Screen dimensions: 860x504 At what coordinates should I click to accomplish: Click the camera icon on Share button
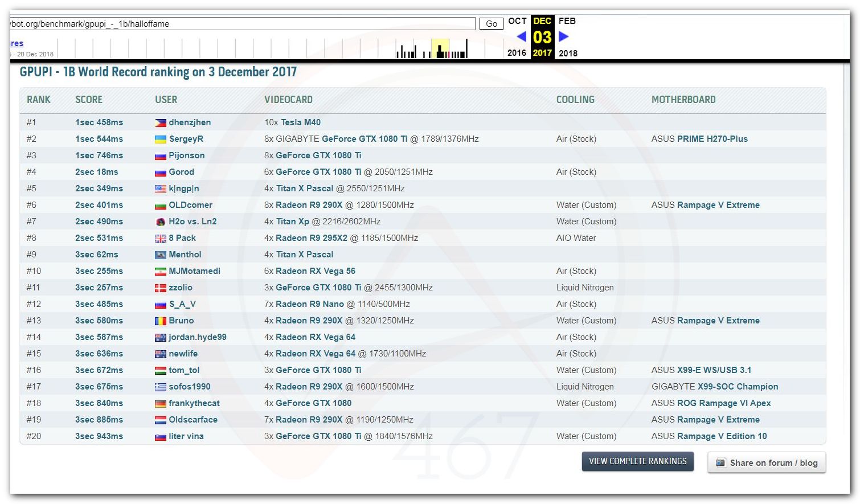tap(720, 463)
